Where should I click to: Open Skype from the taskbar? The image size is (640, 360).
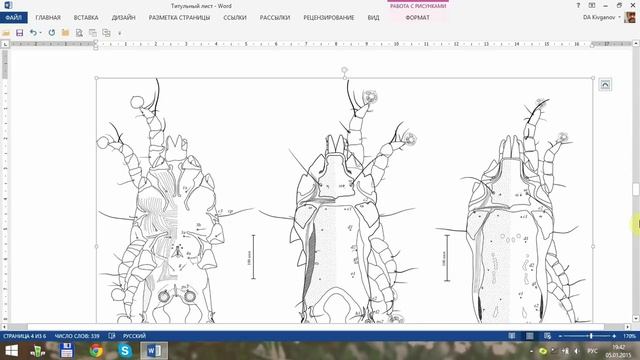(x=125, y=351)
